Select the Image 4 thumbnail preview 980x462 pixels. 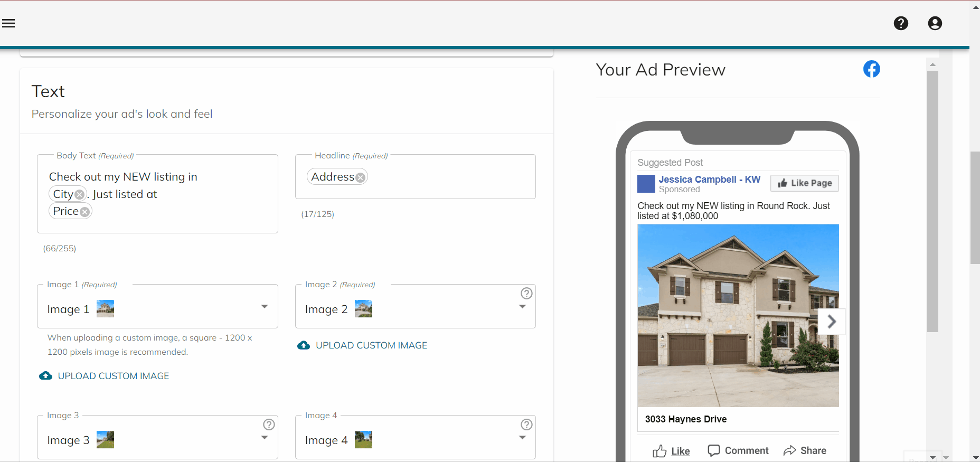[363, 439]
